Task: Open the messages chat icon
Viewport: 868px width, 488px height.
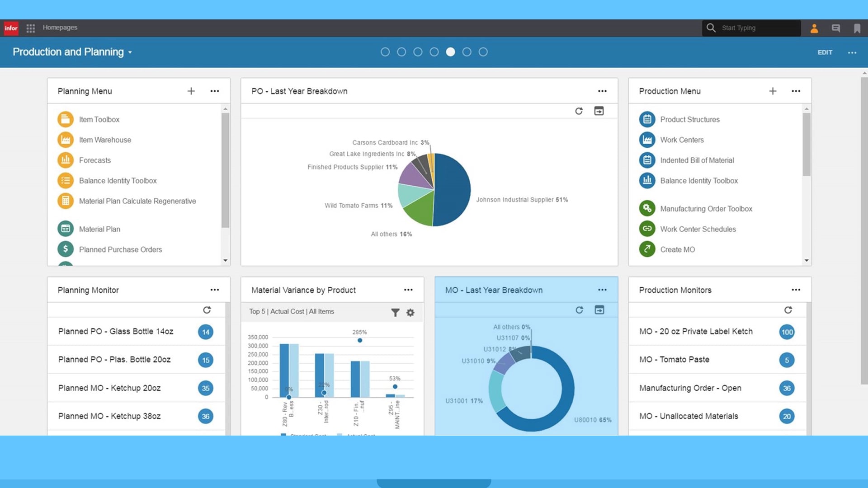Action: (x=835, y=28)
